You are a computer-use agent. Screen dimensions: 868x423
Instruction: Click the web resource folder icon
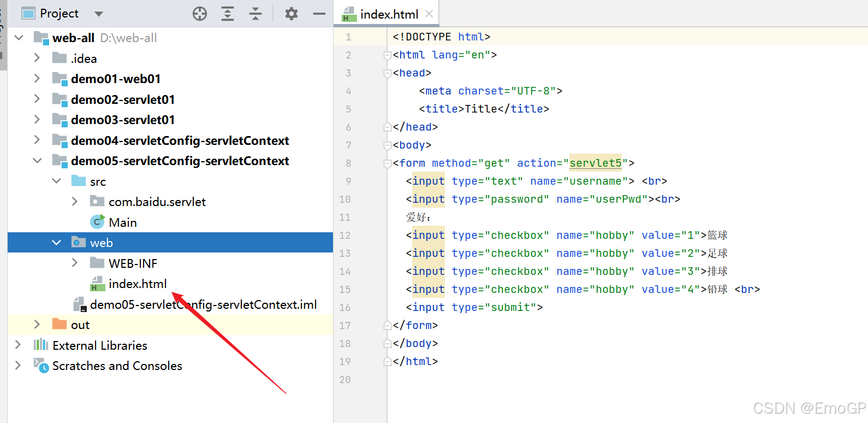click(x=79, y=243)
